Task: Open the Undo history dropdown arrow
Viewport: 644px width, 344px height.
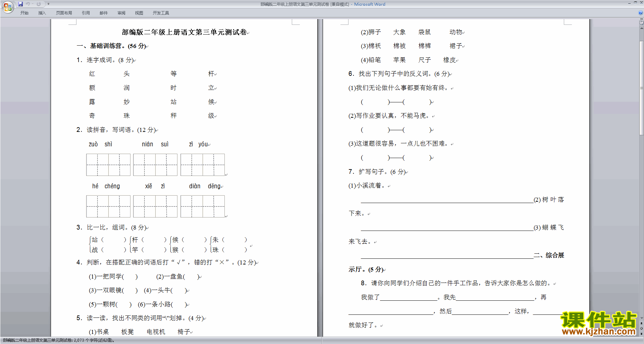Action: point(33,4)
